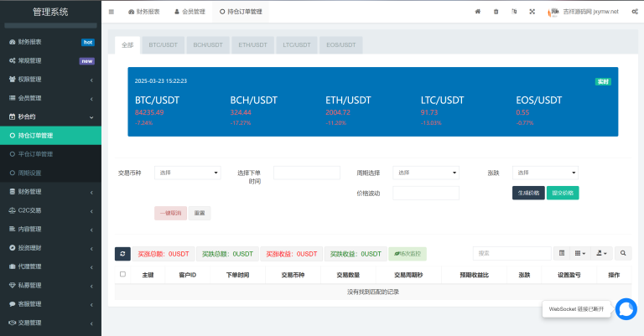Click the green 提交价格 button
This screenshot has width=644, height=336.
(x=563, y=193)
